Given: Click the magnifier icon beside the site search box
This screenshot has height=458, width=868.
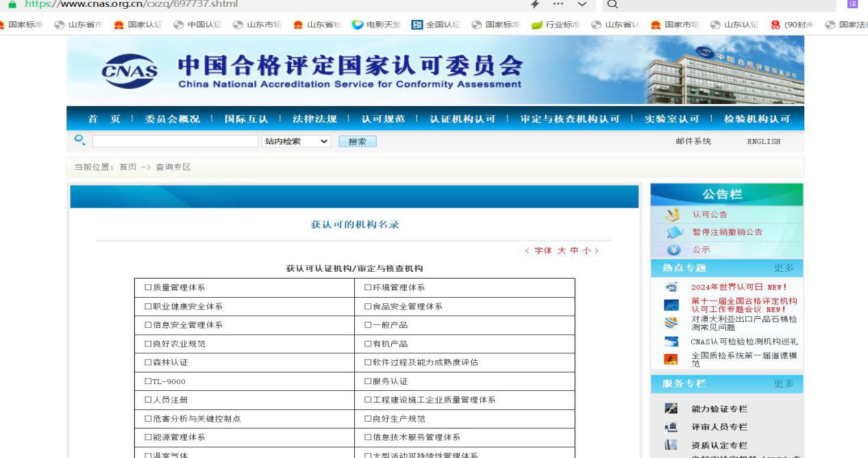Looking at the screenshot, I should [x=80, y=141].
